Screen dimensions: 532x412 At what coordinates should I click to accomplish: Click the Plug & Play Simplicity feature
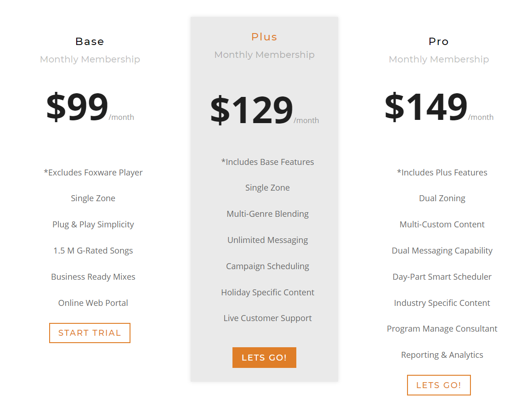click(x=93, y=225)
